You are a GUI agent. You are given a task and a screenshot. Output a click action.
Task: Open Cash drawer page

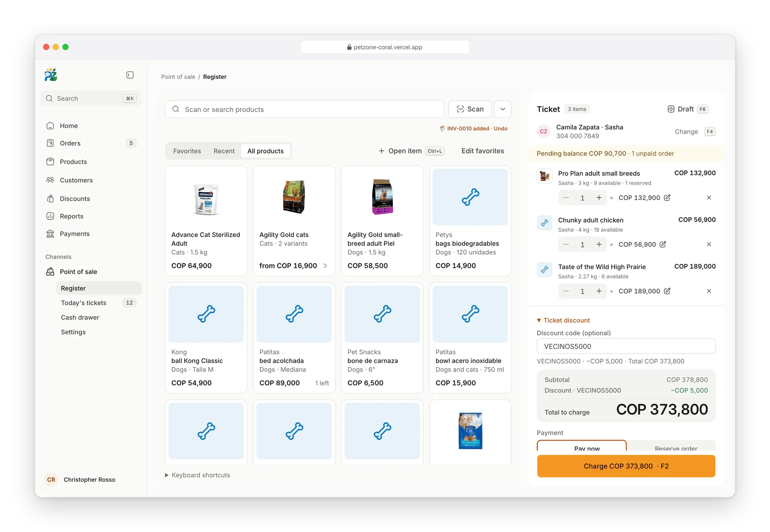click(99, 318)
